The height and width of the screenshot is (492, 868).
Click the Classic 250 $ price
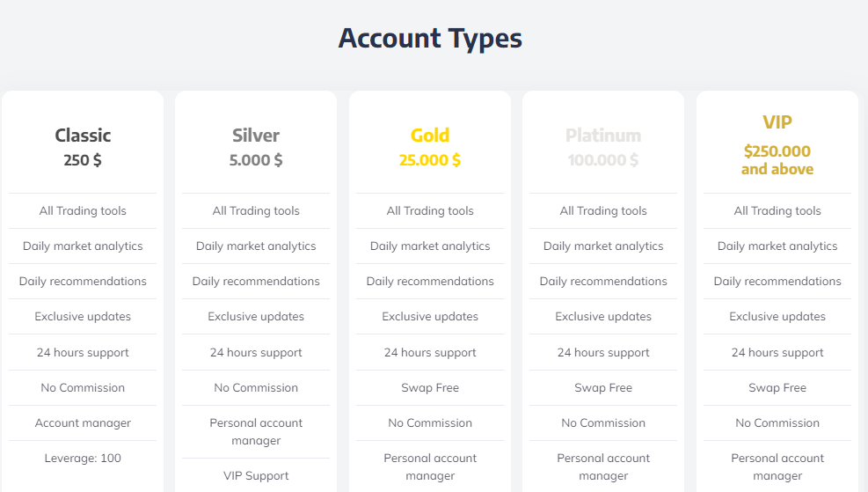[83, 160]
